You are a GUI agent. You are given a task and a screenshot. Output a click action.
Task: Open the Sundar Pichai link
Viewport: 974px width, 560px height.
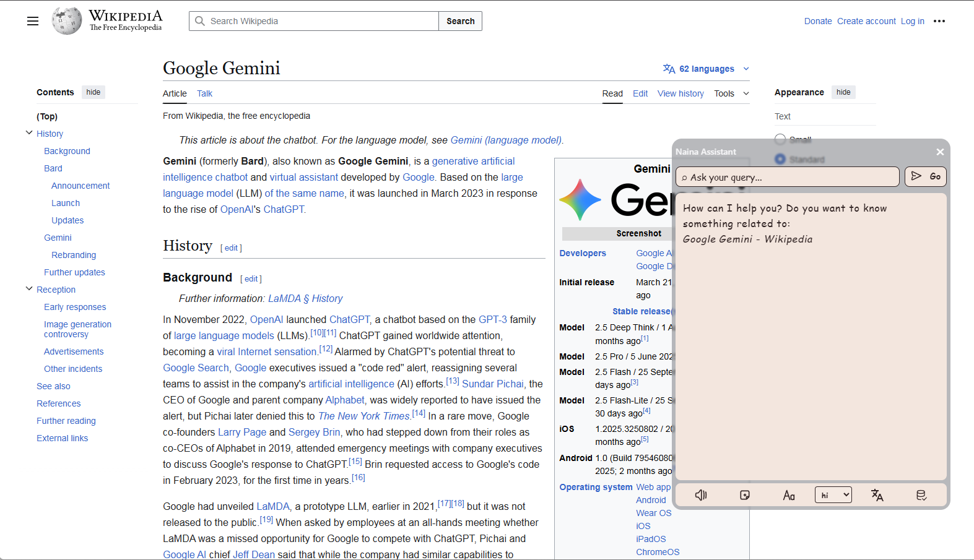tap(493, 384)
